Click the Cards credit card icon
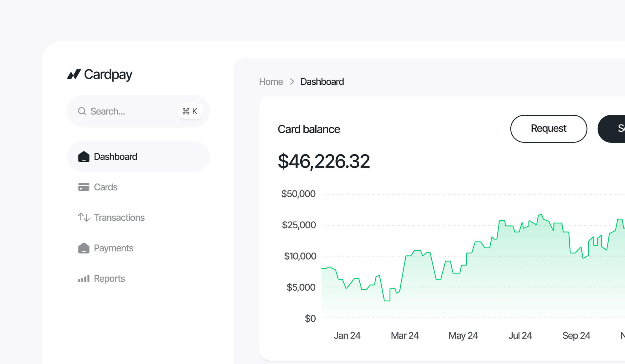The width and height of the screenshot is (625, 364). (84, 187)
